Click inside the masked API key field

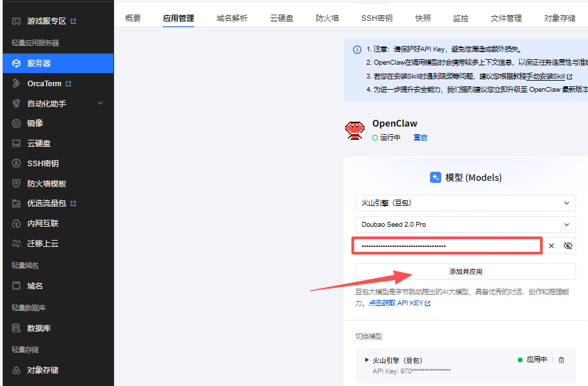(447, 246)
